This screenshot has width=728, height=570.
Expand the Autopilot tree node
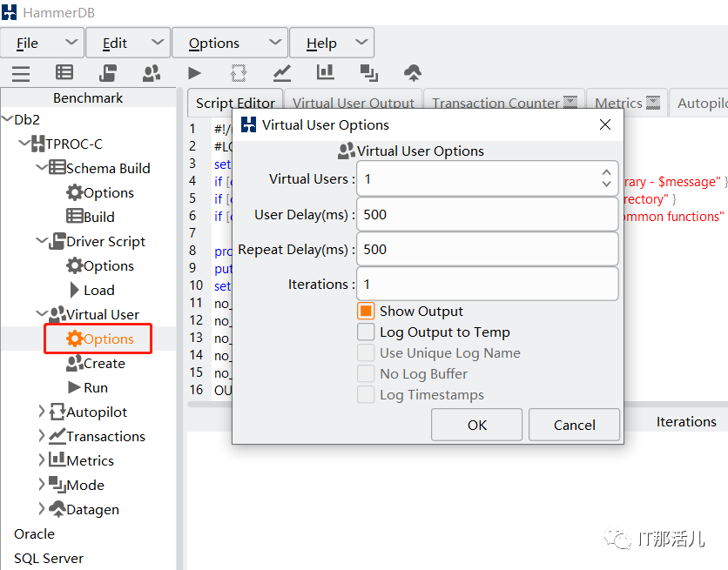coord(42,412)
